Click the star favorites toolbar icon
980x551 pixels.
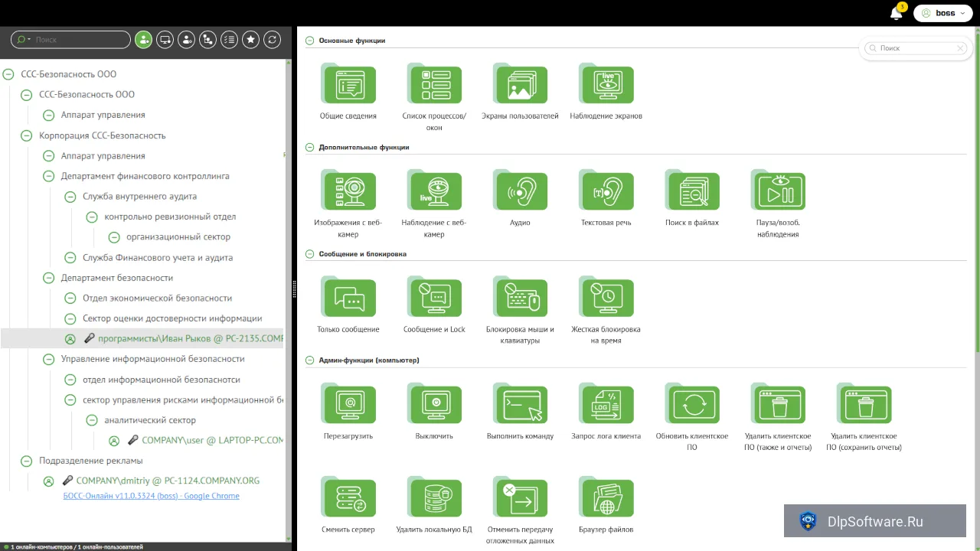250,40
